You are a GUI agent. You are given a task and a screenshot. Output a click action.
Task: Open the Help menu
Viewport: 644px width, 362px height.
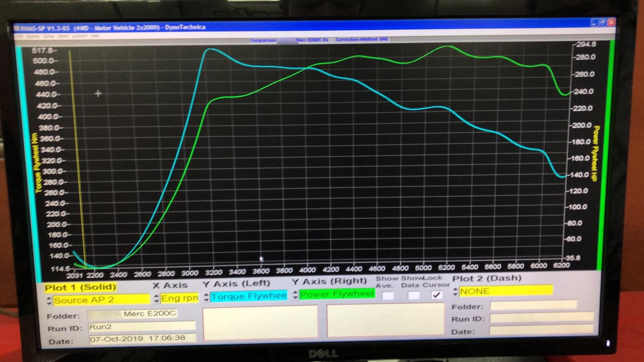coord(94,36)
